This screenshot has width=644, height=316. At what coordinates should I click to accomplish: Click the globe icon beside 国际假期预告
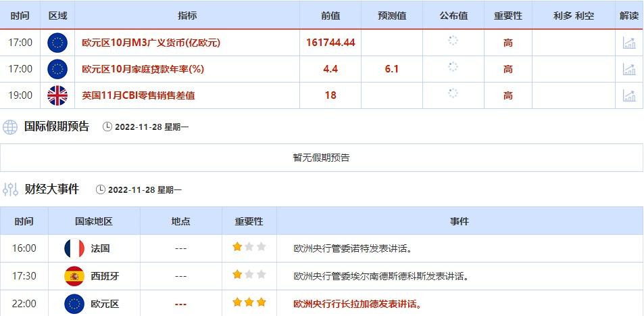[10, 127]
